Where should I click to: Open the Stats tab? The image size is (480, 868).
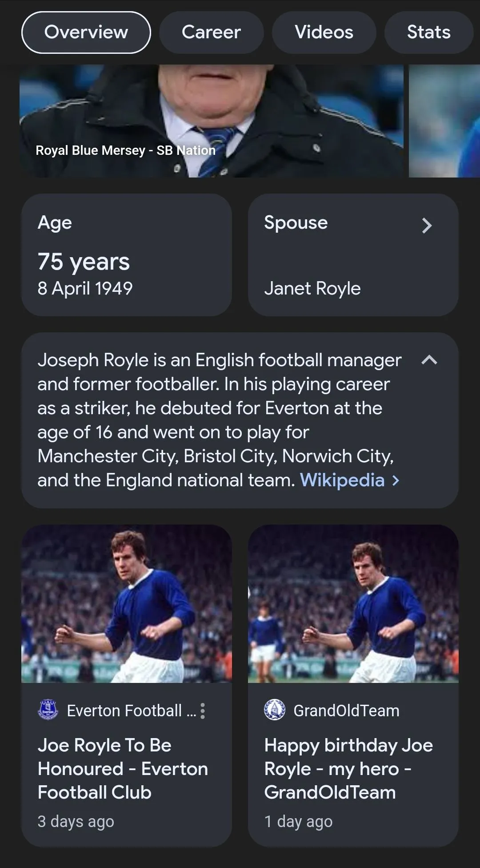coord(428,32)
